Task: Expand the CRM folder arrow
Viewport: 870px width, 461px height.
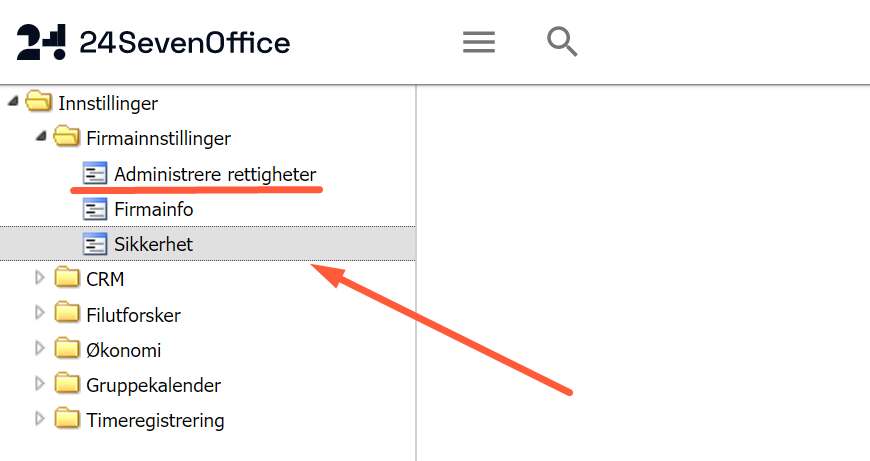Action: point(41,279)
